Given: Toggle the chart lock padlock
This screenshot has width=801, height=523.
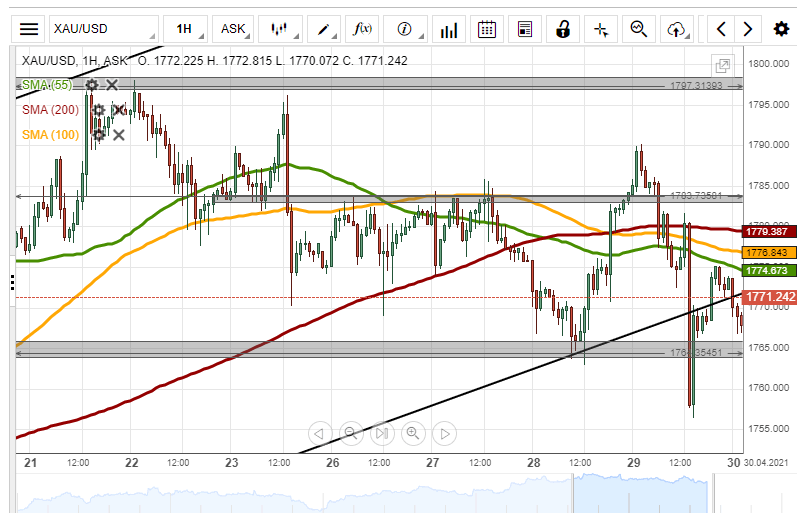Looking at the screenshot, I should click(x=563, y=29).
